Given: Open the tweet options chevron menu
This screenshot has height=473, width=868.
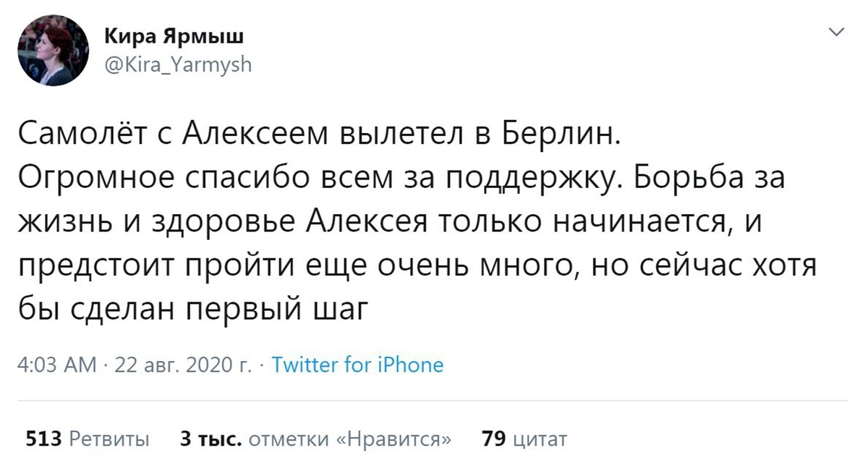Looking at the screenshot, I should (837, 33).
